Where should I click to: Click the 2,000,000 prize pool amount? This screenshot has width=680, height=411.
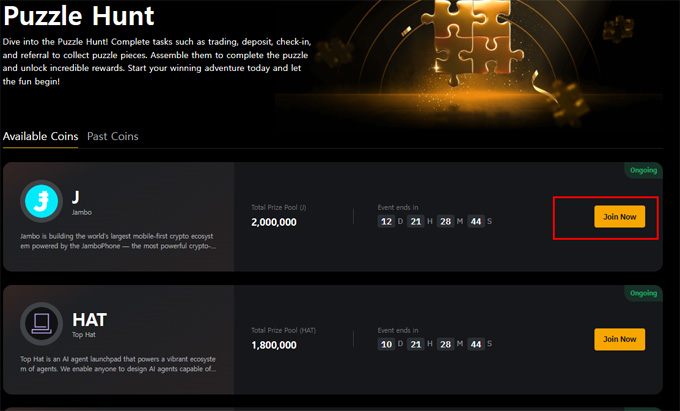tap(274, 222)
